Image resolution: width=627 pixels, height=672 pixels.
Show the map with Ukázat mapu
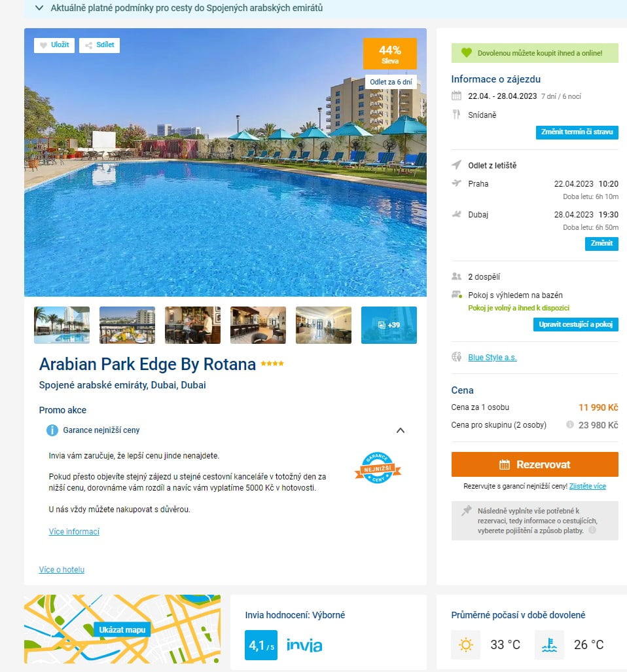[x=122, y=629]
